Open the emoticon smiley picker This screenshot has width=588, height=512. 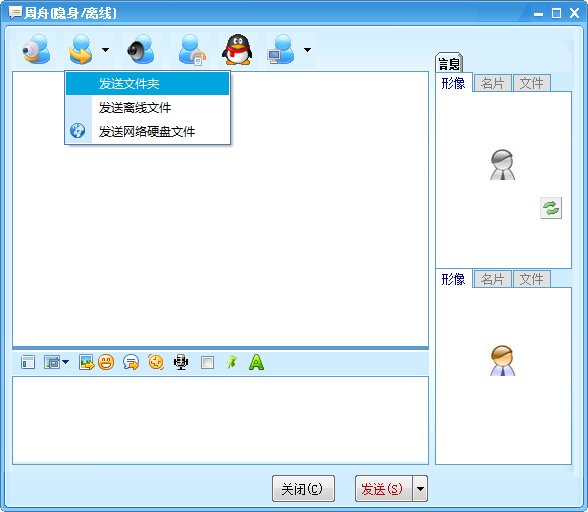pyautogui.click(x=106, y=362)
